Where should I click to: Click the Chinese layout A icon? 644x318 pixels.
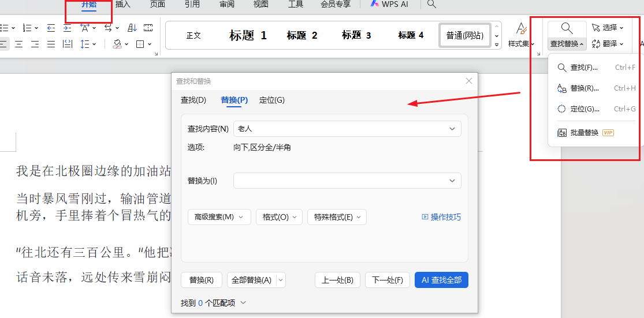point(85,28)
